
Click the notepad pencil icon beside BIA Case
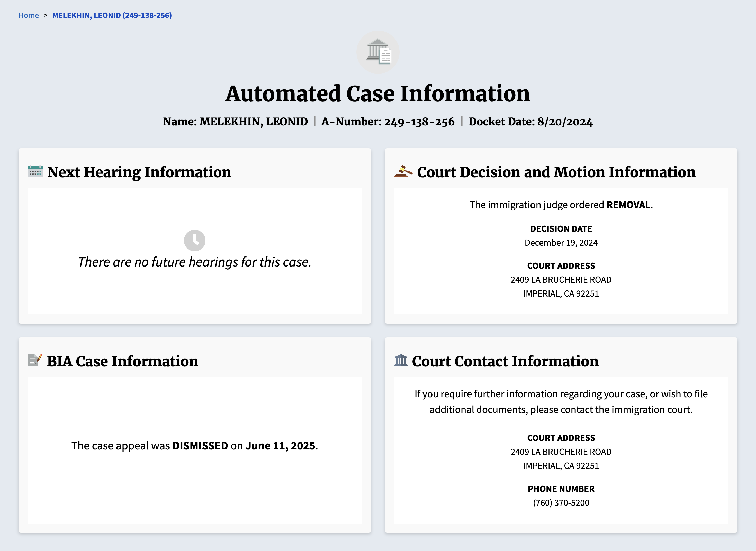click(35, 360)
